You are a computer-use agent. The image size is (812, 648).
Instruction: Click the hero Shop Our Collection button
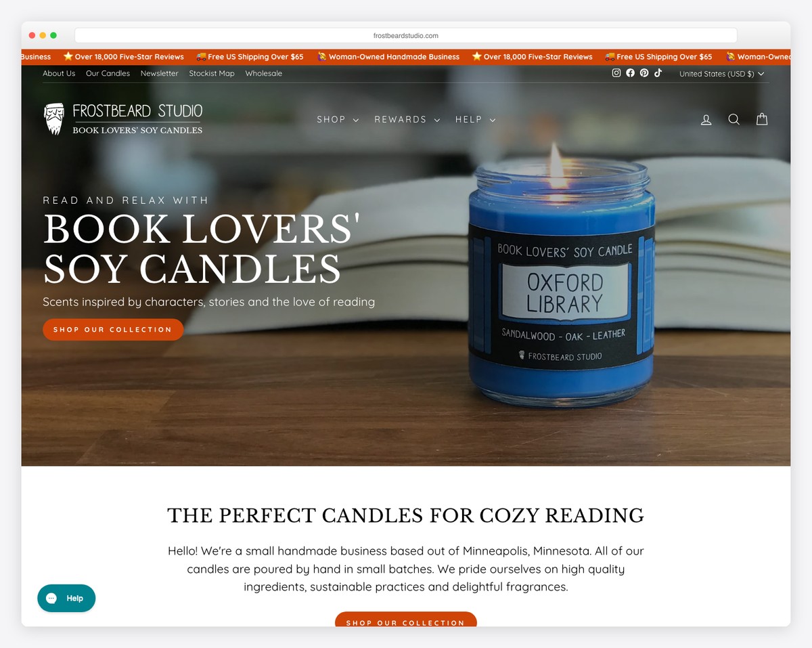click(x=113, y=330)
